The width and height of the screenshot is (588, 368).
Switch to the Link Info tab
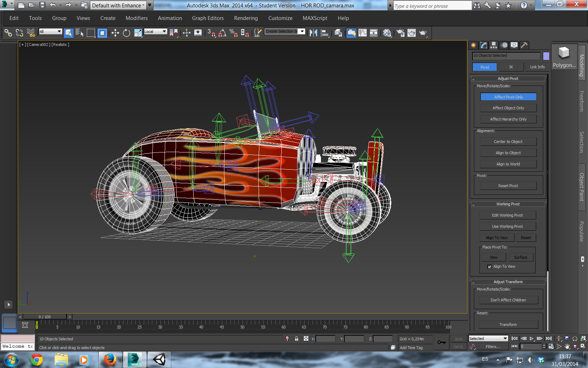click(537, 67)
